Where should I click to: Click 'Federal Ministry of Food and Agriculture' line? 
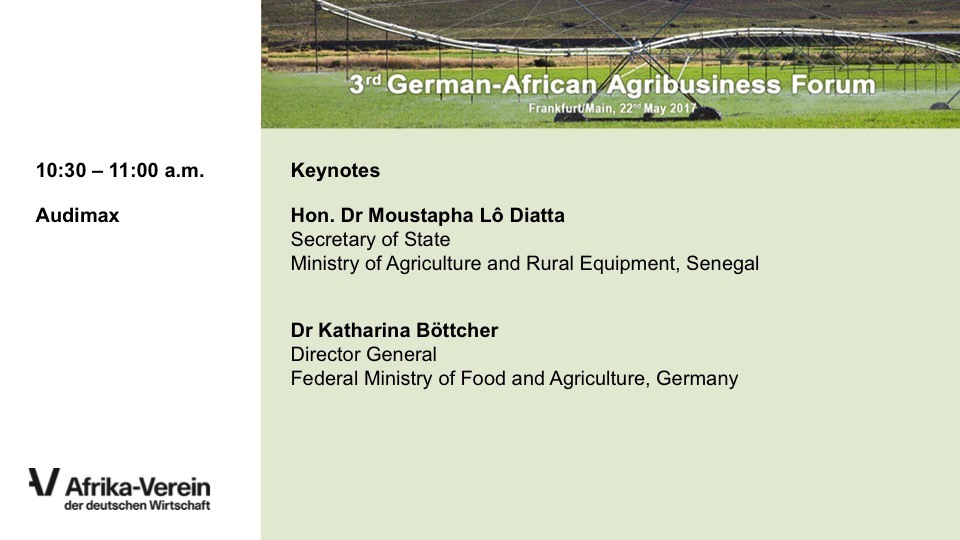470,378
